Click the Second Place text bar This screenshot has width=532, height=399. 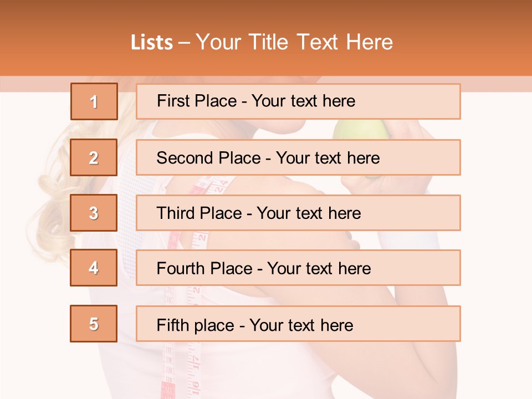coord(298,157)
